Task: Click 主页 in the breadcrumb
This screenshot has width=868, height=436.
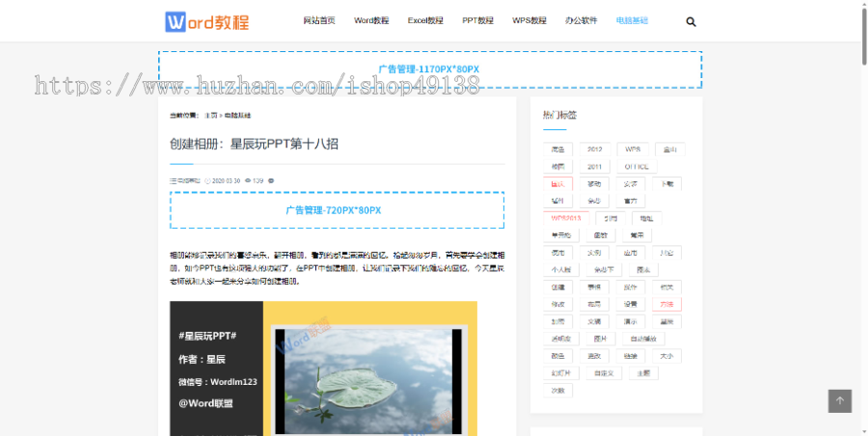Action: tap(210, 116)
